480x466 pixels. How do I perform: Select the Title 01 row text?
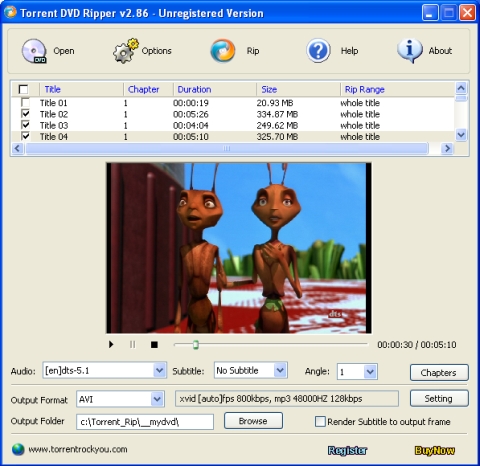coord(53,103)
